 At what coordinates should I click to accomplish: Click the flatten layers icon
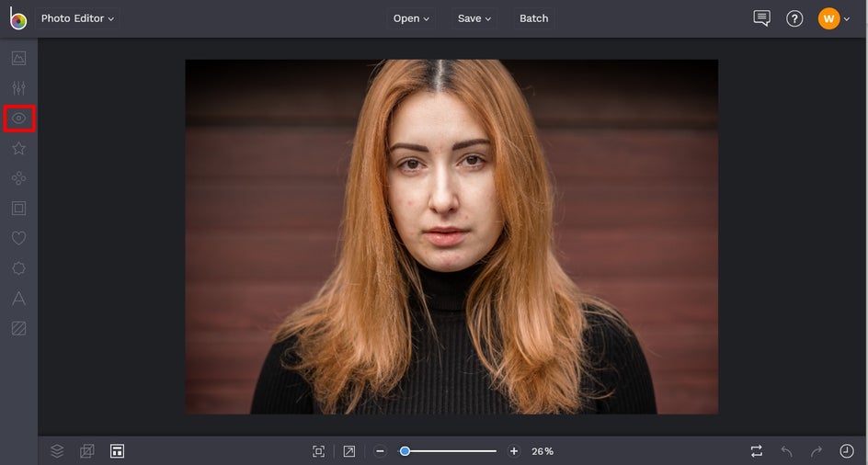pos(87,451)
